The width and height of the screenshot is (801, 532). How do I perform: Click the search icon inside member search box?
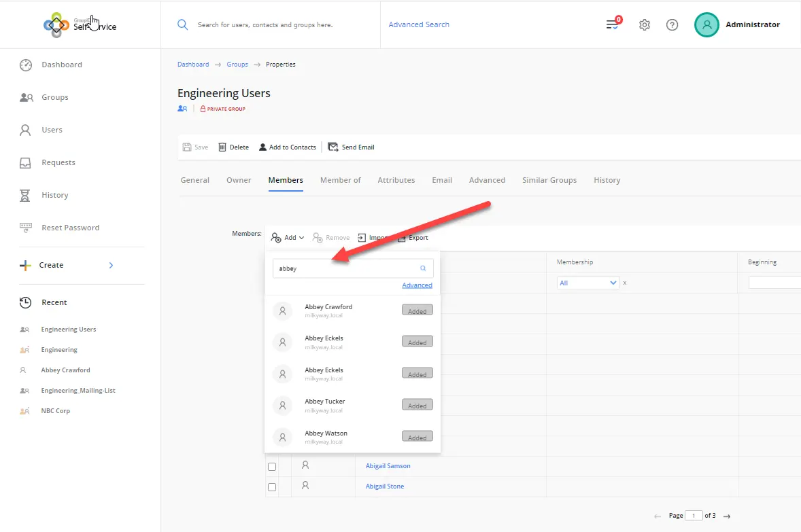click(x=423, y=268)
